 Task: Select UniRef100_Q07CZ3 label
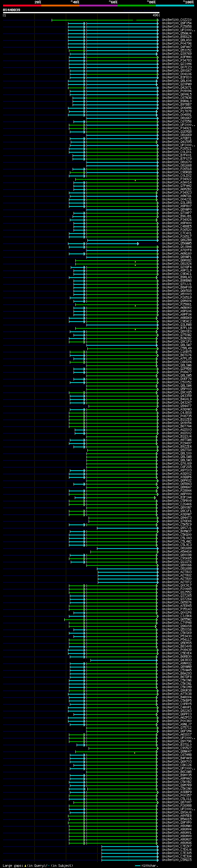click(x=177, y=67)
